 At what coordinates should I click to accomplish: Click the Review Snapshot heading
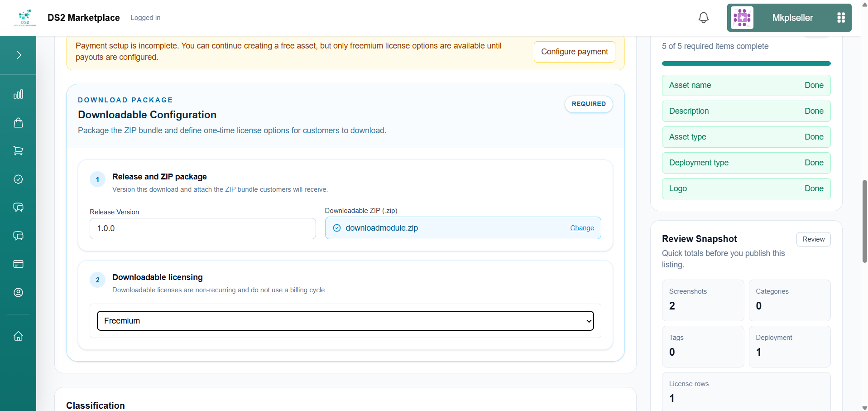[699, 239]
